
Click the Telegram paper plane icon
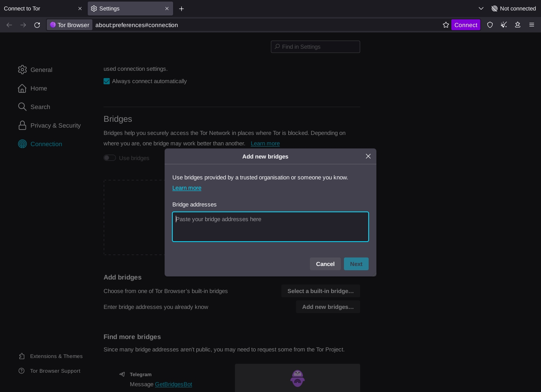(122, 374)
